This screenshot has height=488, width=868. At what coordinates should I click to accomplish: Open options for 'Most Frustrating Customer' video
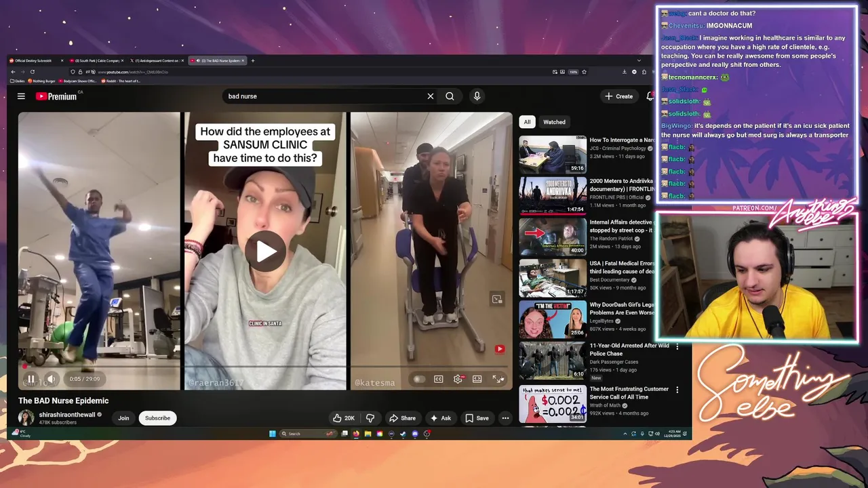pos(677,390)
